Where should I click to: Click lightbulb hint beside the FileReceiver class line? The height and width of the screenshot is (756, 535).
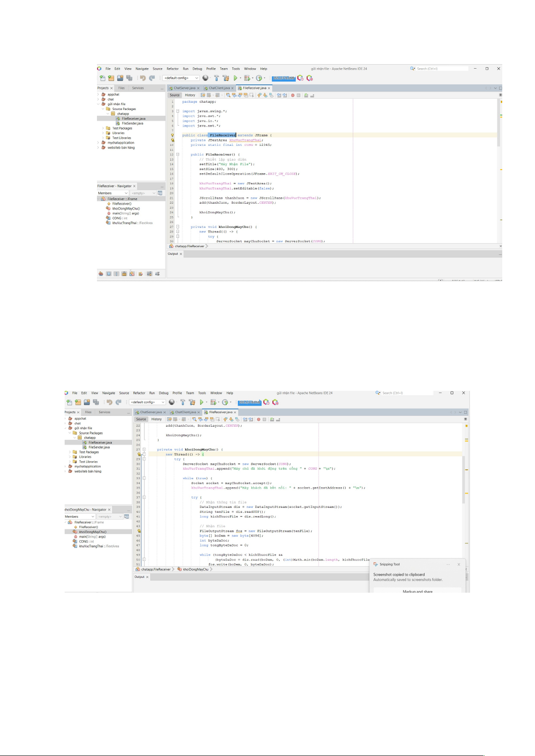172,135
